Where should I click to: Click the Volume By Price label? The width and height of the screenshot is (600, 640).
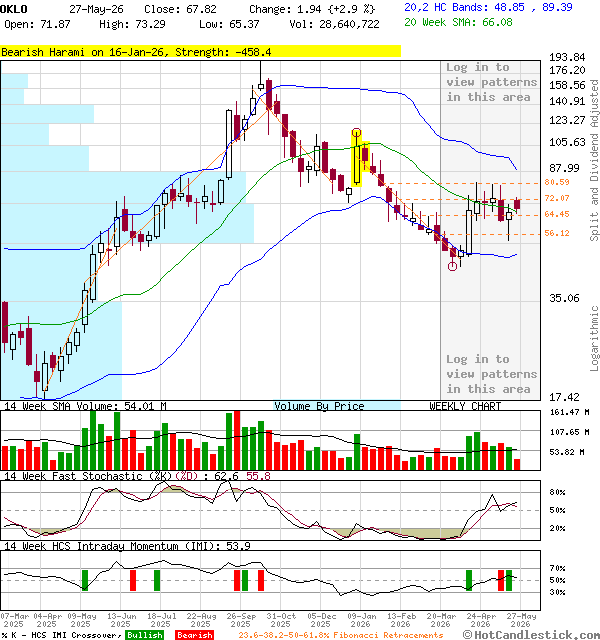point(319,406)
